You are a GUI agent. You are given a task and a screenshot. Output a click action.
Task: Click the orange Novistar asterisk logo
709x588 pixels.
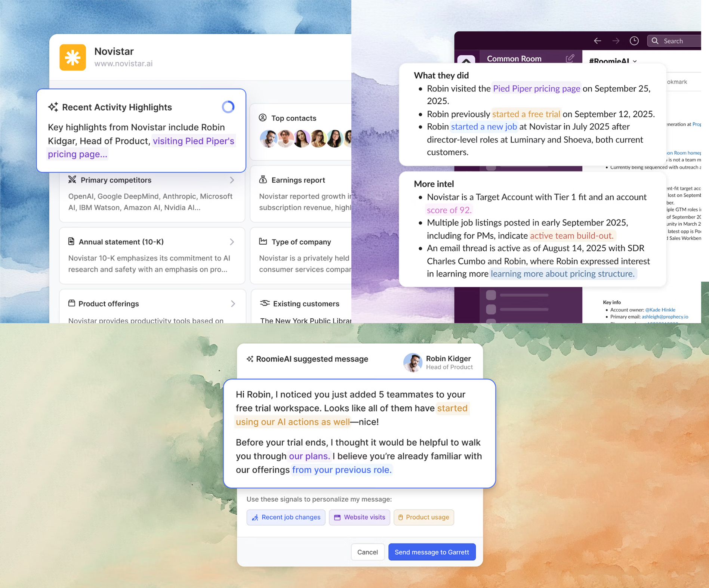pyautogui.click(x=73, y=57)
